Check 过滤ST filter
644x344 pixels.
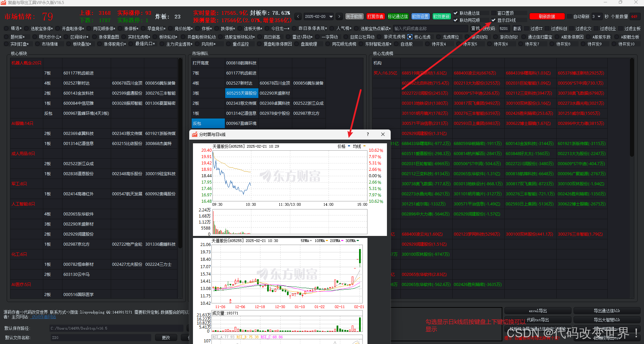point(526,29)
